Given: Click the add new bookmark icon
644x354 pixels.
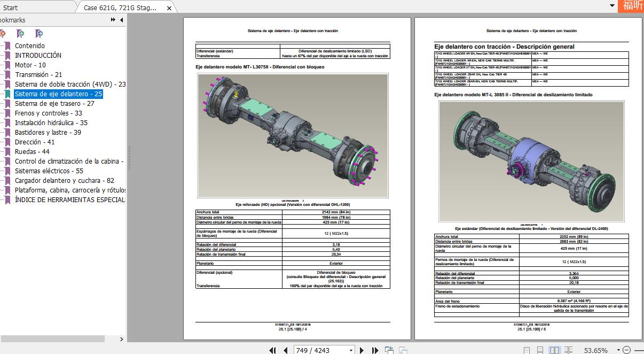Looking at the screenshot, I should coord(21,34).
